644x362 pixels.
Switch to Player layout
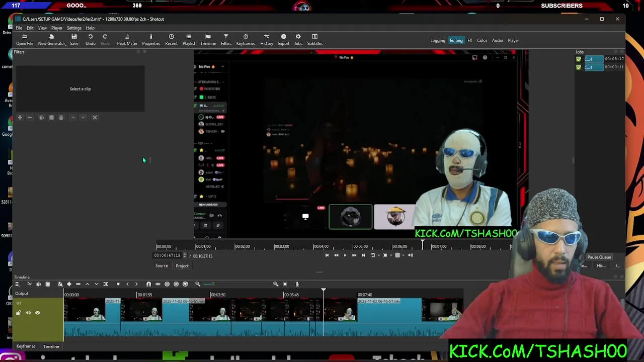click(513, 41)
